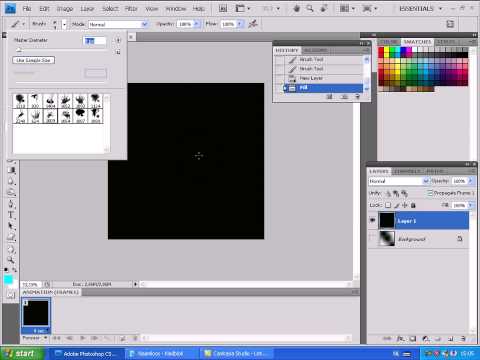480x360 pixels.
Task: Select the Hand tool in application bar
Action: (x=296, y=8)
